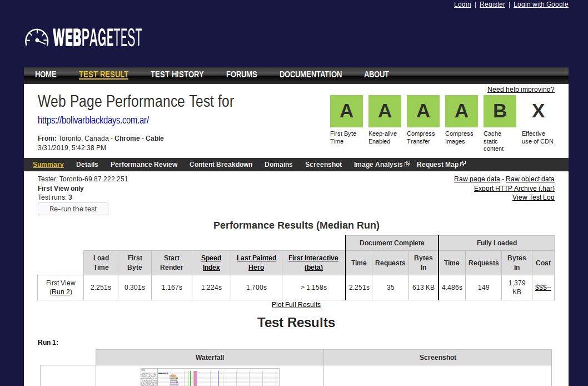Click the Re-run the test button
The width and height of the screenshot is (588, 386).
(x=73, y=209)
